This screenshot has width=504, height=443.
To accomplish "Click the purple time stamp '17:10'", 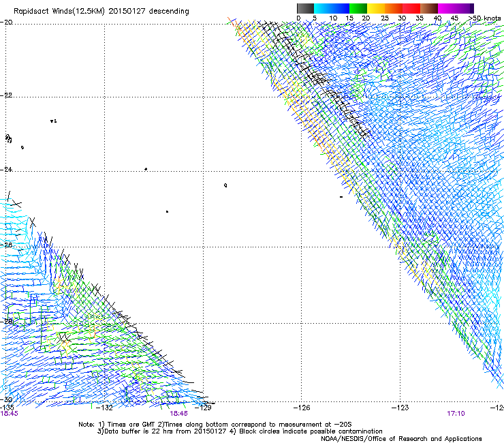I will pos(456,414).
